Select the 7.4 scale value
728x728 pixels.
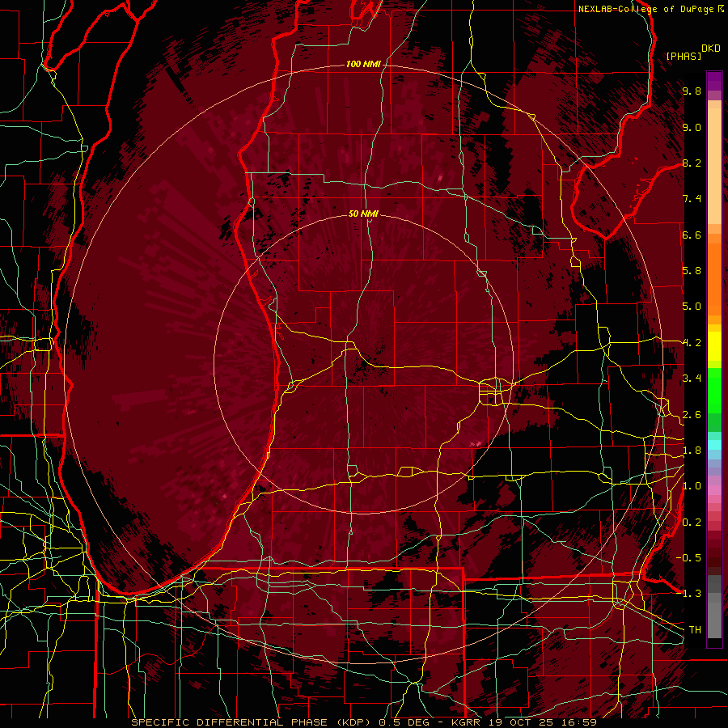[x=692, y=199]
